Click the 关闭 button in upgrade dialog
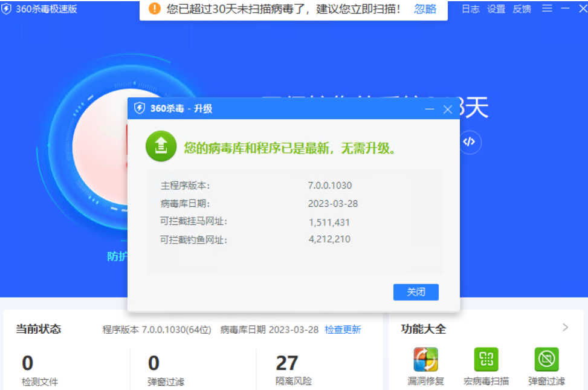Screen dimensions: 588x390 (x=416, y=292)
